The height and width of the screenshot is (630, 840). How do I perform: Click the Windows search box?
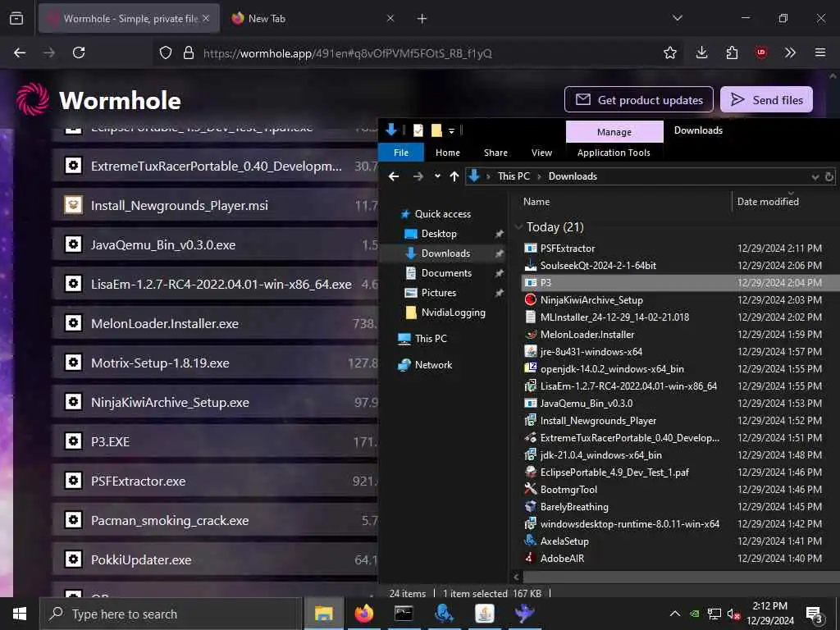click(x=169, y=614)
